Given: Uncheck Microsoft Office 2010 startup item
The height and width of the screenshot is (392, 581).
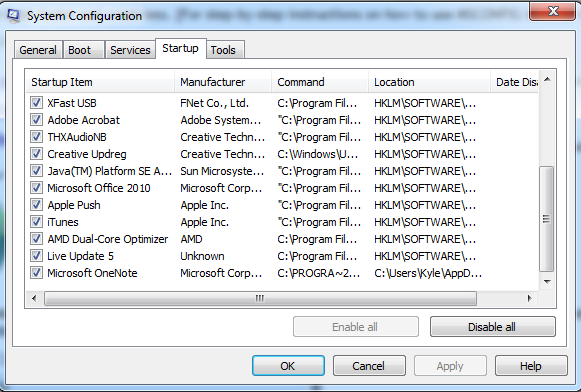Looking at the screenshot, I should click(x=36, y=188).
